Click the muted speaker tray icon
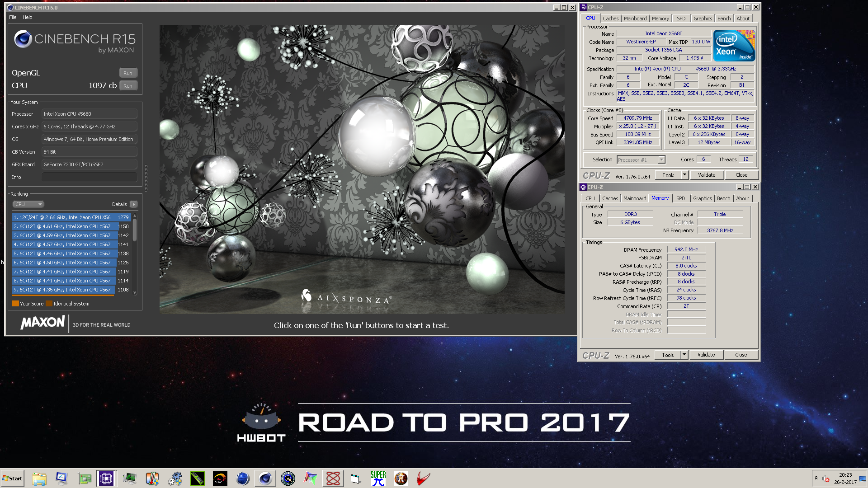The image size is (868, 488). 826,479
